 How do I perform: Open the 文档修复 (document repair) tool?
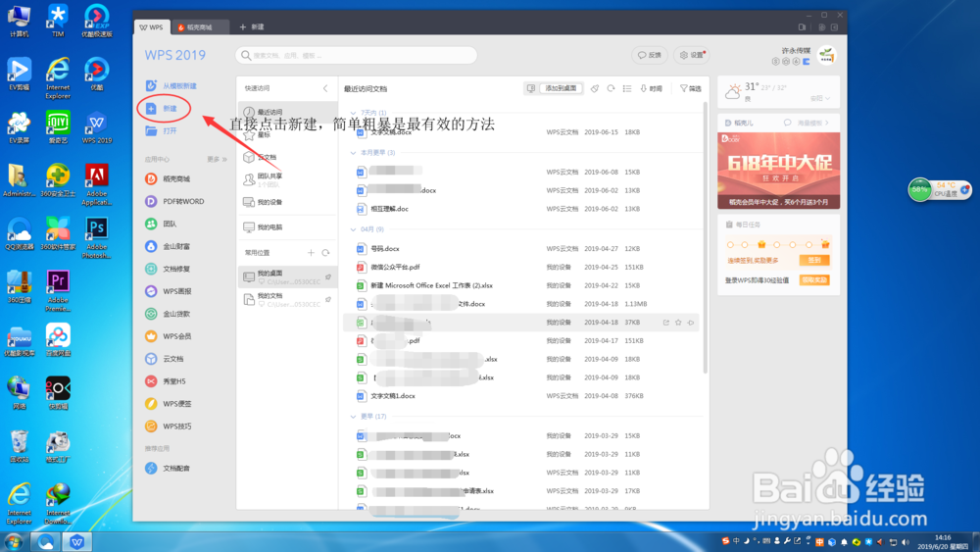point(168,269)
